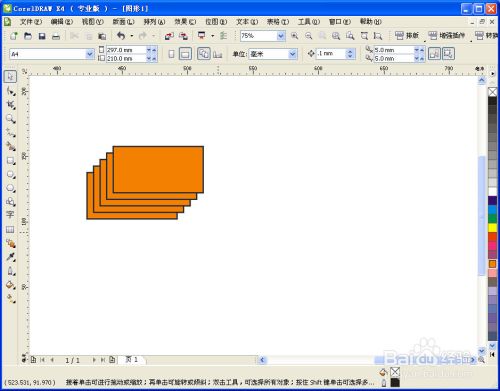Image resolution: width=500 pixels, height=391 pixels.
Task: Open a file with folder icon
Action: (x=28, y=36)
